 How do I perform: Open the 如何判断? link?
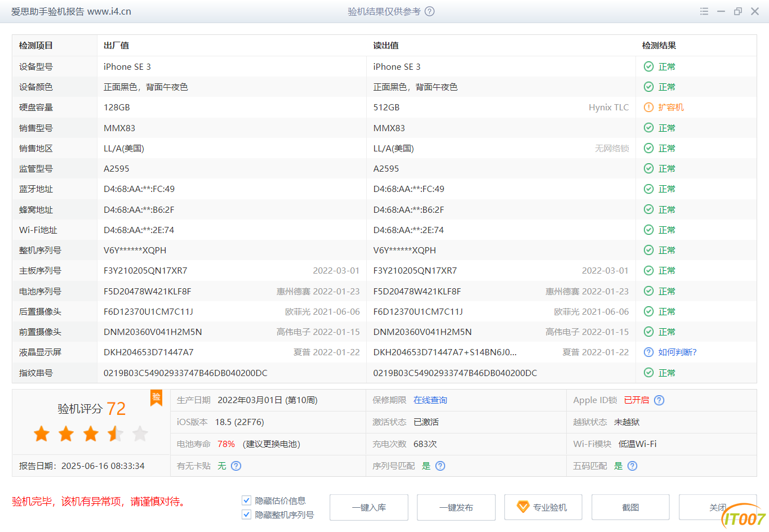coord(678,352)
